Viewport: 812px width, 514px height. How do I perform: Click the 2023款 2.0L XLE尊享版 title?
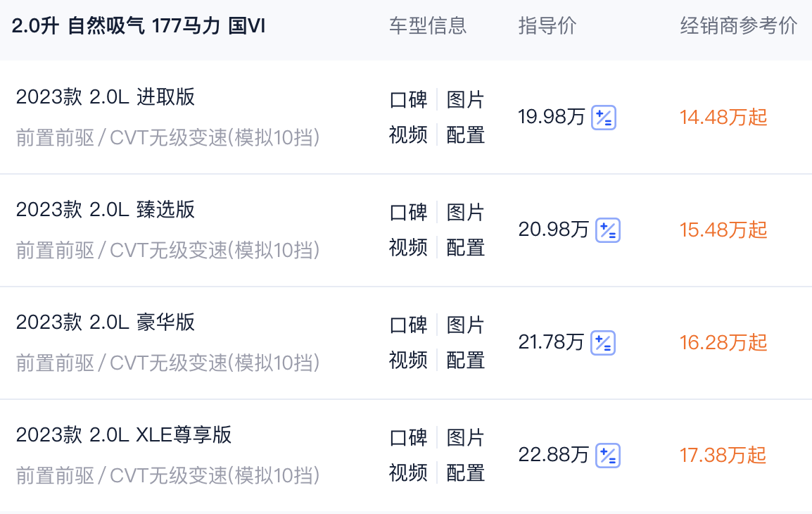124,435
